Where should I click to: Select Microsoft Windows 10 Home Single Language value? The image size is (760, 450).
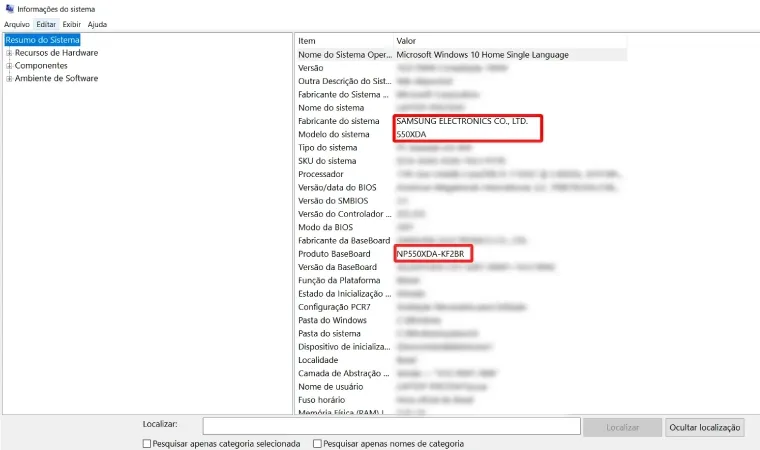[482, 55]
